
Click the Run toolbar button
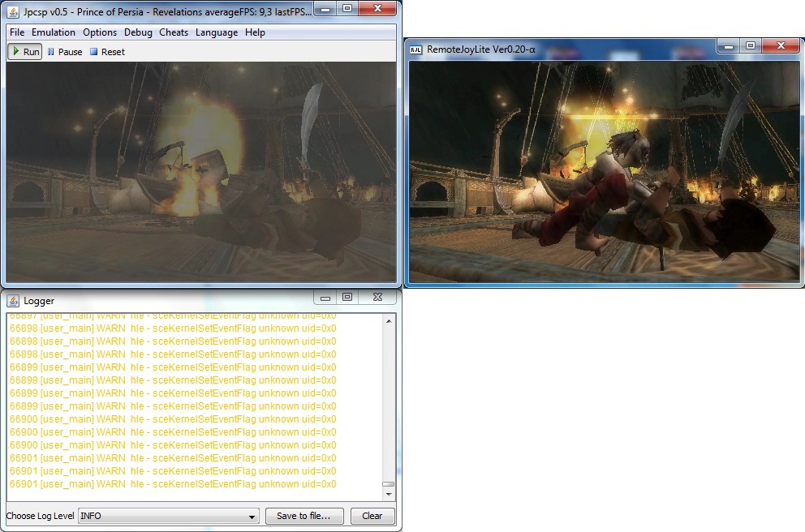point(24,52)
